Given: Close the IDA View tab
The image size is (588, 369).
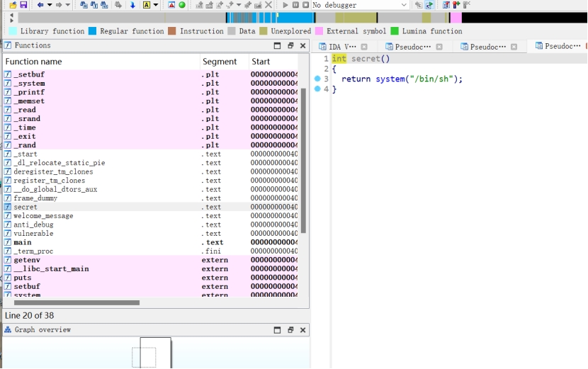Looking at the screenshot, I should point(364,47).
